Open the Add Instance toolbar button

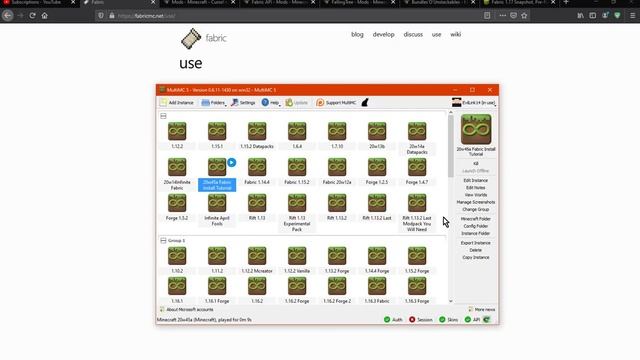177,102
